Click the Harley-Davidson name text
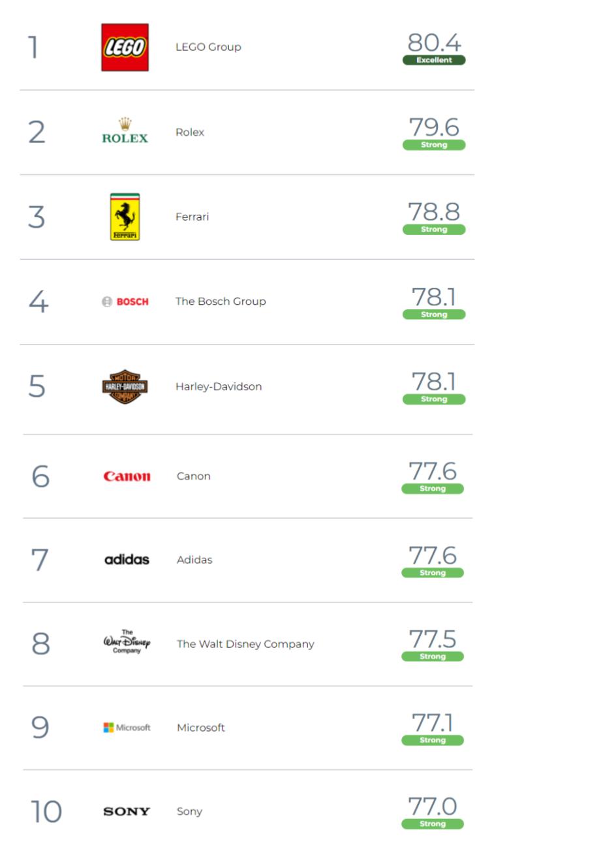This screenshot has width=616, height=862. (x=219, y=386)
